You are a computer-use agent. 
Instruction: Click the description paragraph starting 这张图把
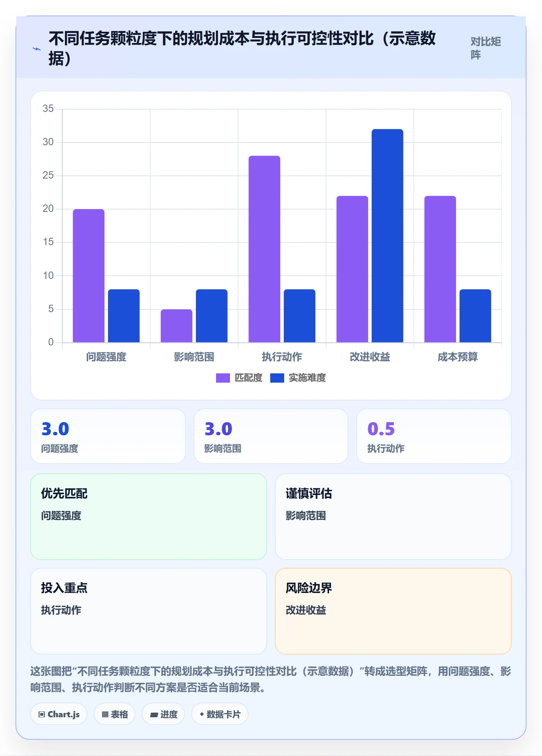point(271,679)
